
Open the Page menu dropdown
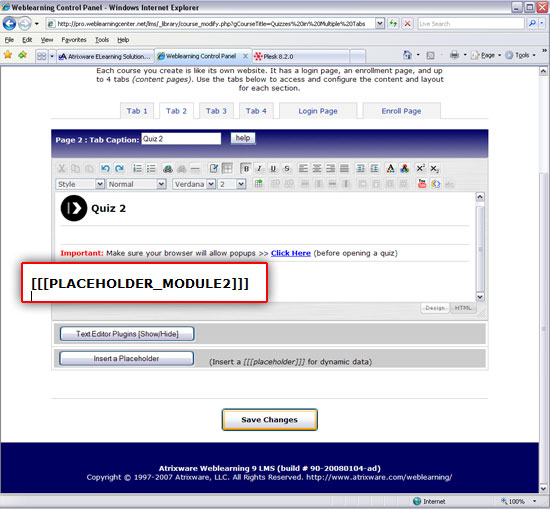pos(488,55)
